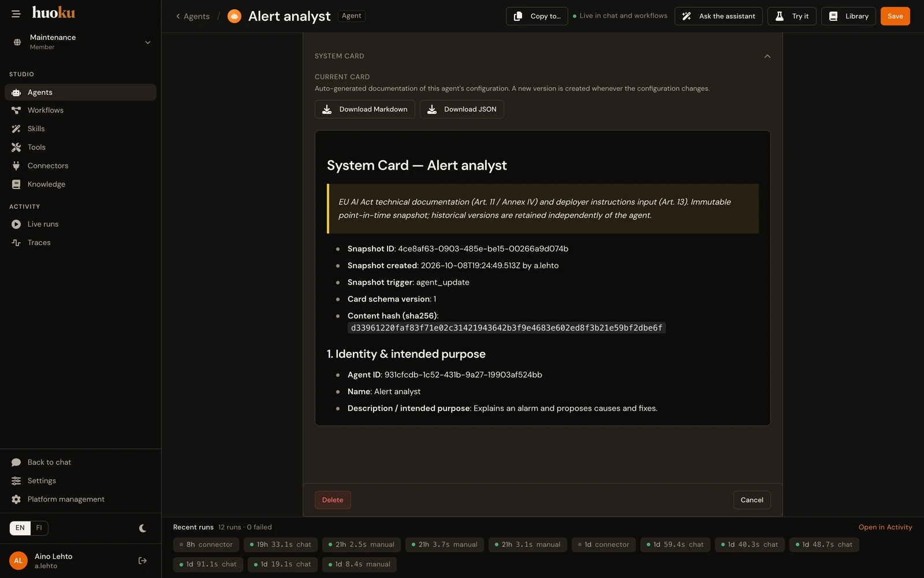The image size is (924, 578).
Task: Click the content hash sha256 value
Action: (x=506, y=328)
